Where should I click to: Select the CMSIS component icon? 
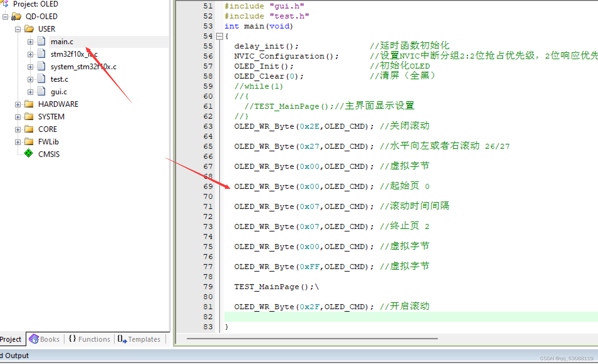(x=29, y=153)
